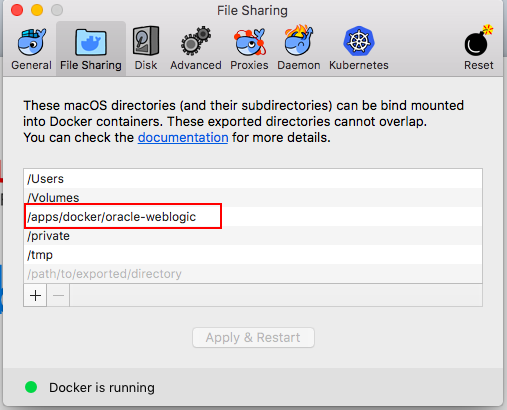Open Advanced gears settings
Viewport: 507px width, 410px height.
point(196,41)
